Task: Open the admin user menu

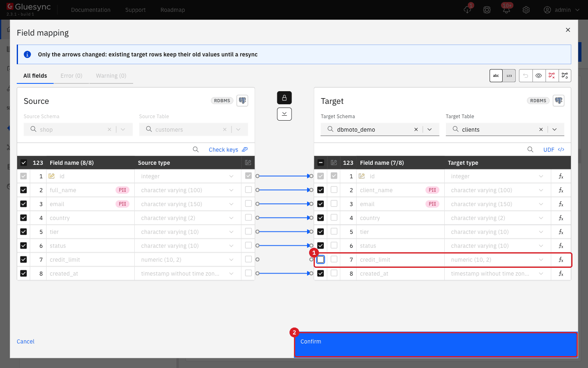Action: coord(561,10)
